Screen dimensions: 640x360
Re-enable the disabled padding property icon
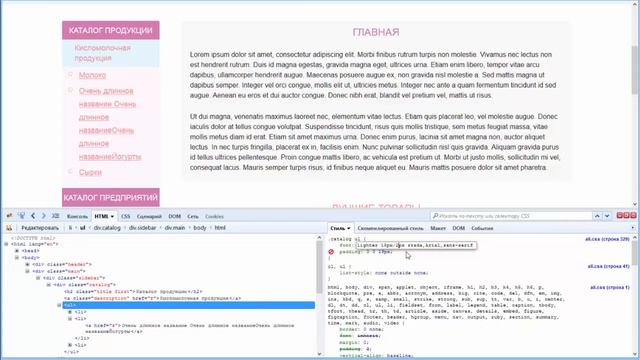point(331,252)
